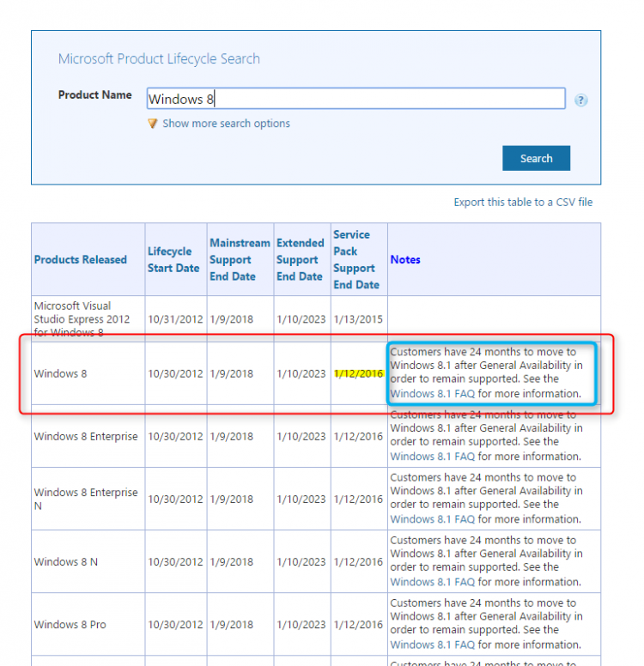The image size is (644, 666).
Task: Click the Product Name label
Action: click(x=94, y=94)
